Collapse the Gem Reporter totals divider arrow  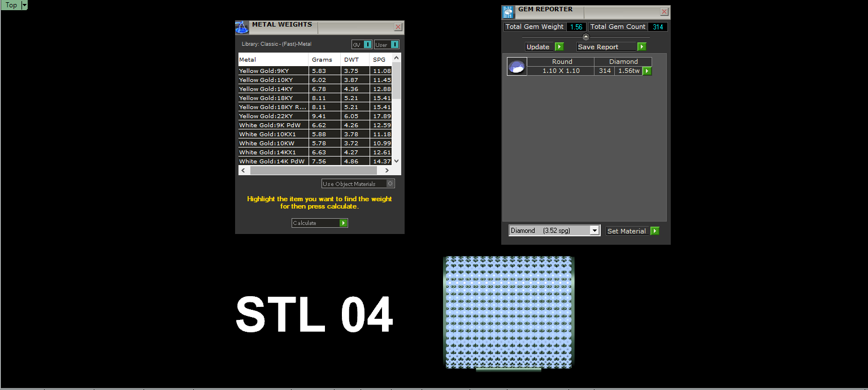(x=586, y=37)
